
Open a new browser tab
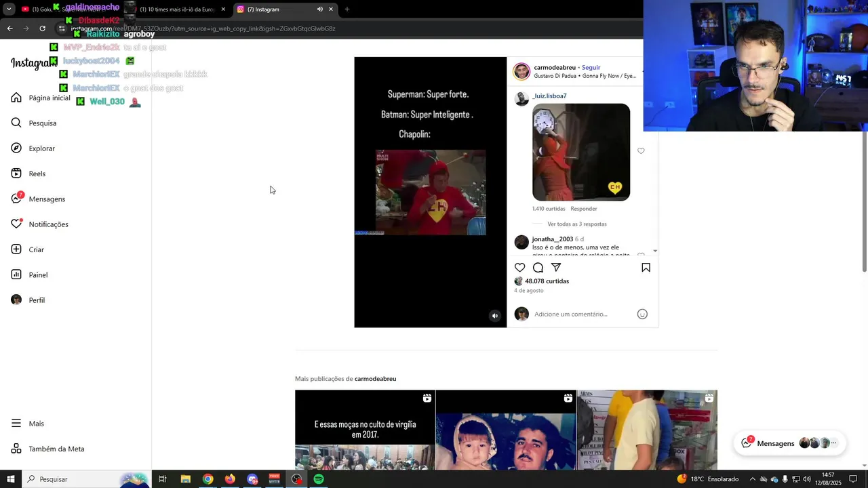coord(347,9)
